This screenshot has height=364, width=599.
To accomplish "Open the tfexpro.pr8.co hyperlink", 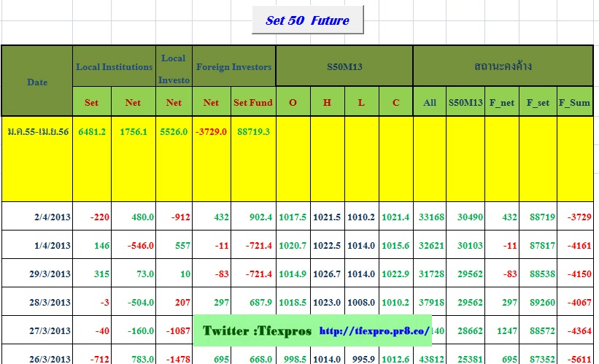I will click(x=374, y=331).
